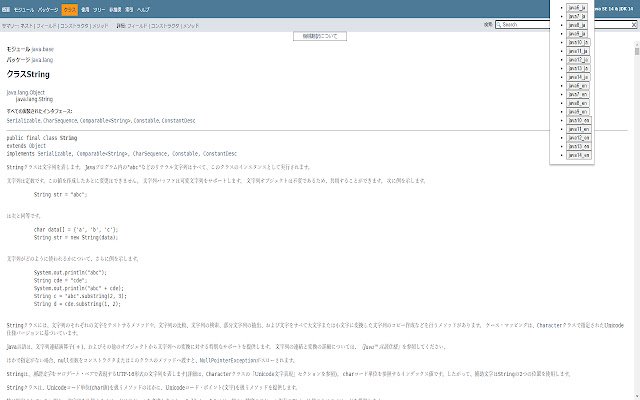The height and width of the screenshot is (400, 640).
Task: Jump to summary フィールド link
Action: (x=47, y=26)
